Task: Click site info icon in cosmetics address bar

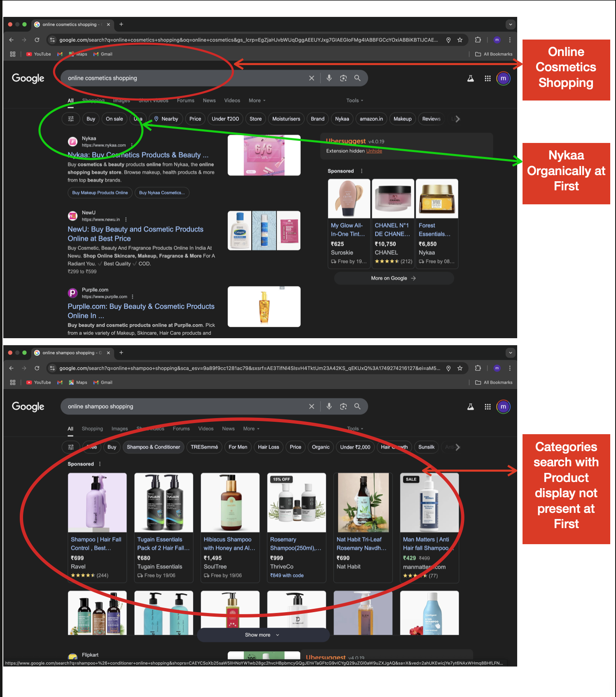Action: pos(52,40)
